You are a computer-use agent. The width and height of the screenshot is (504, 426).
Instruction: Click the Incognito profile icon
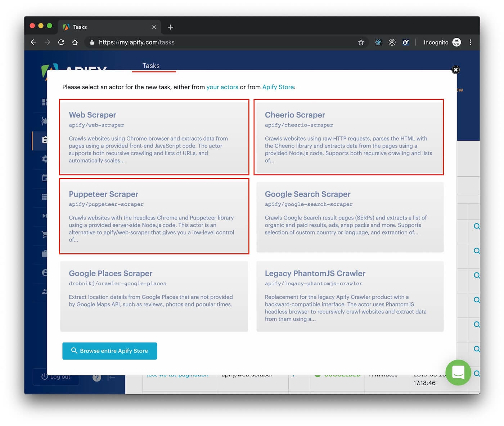[456, 42]
